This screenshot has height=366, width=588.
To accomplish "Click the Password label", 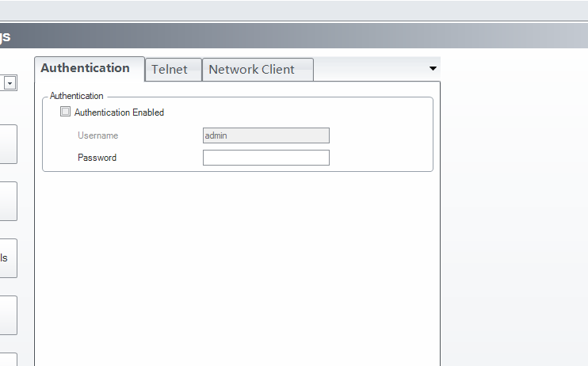I will click(97, 158).
